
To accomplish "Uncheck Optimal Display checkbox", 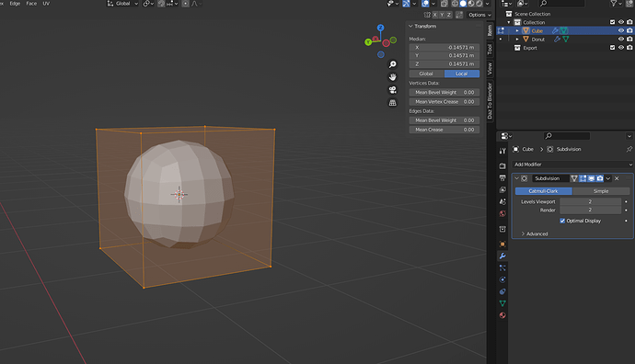I will coord(562,221).
